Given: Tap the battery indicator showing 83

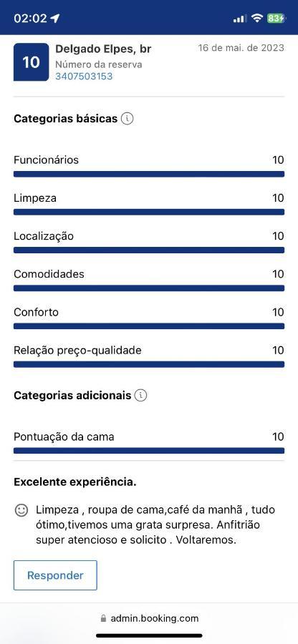Looking at the screenshot, I should (276, 18).
